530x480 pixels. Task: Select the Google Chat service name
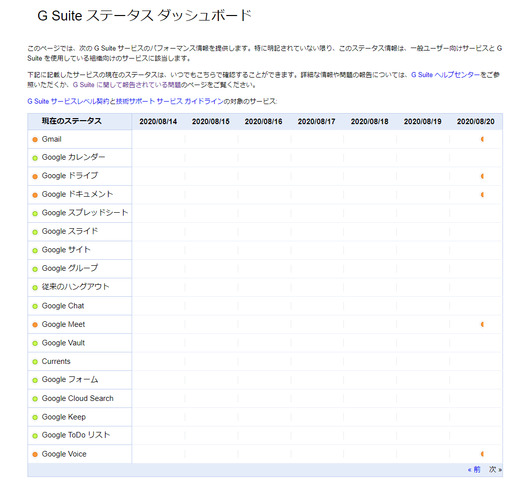(x=63, y=306)
